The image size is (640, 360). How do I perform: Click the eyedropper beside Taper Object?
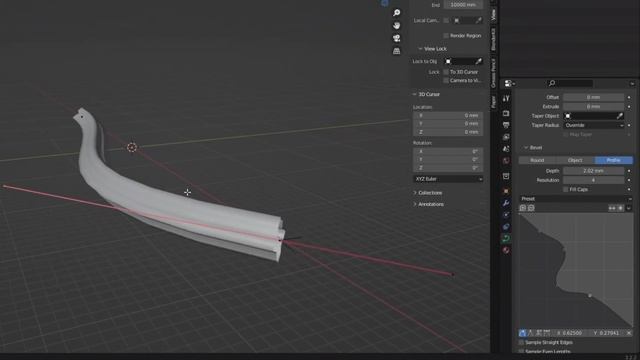click(620, 116)
